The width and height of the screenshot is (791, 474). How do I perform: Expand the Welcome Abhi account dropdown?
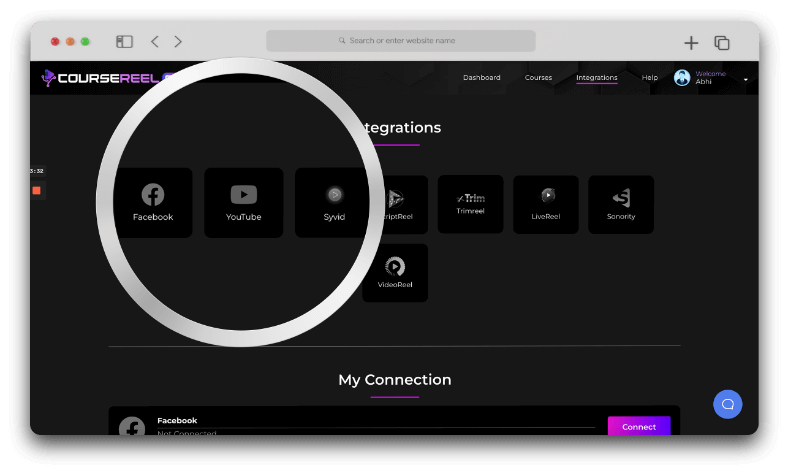coord(746,80)
